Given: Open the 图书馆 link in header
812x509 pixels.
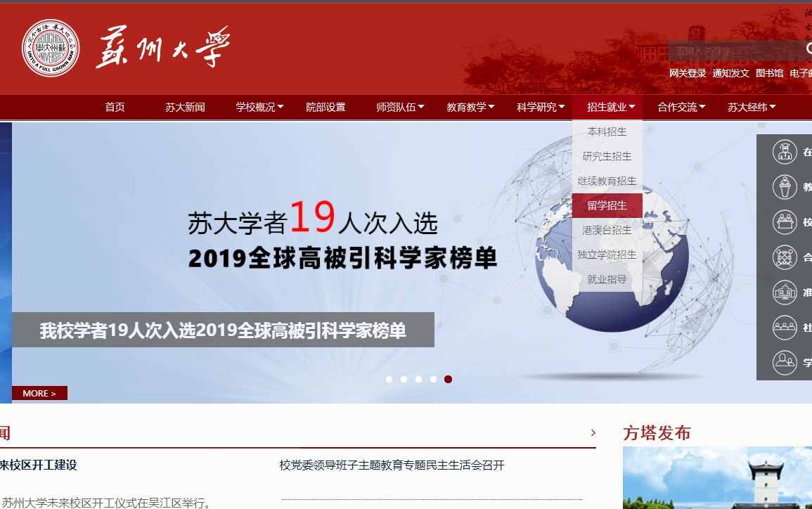Looking at the screenshot, I should point(769,73).
